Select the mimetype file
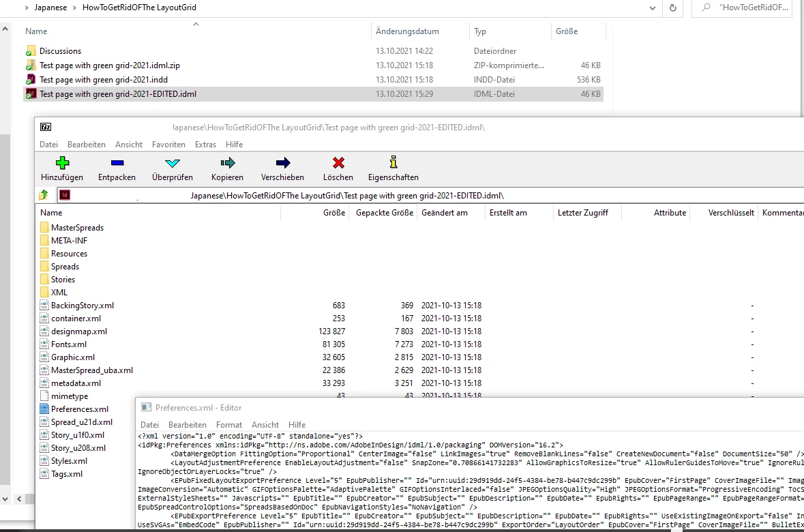The width and height of the screenshot is (804, 532). [x=70, y=396]
